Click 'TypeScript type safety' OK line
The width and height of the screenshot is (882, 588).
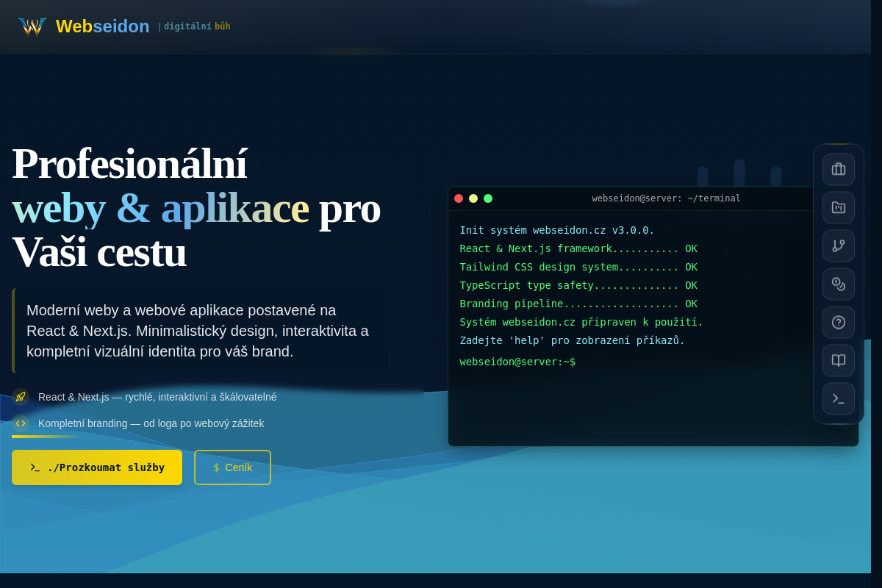point(578,285)
